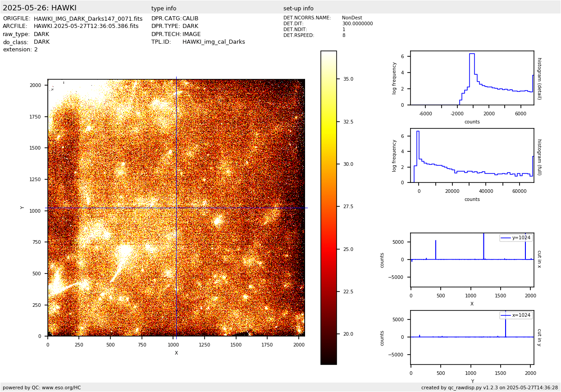Click the page title 2025-05-26: HAWKI
The height and width of the screenshot is (392, 561).
(40, 8)
